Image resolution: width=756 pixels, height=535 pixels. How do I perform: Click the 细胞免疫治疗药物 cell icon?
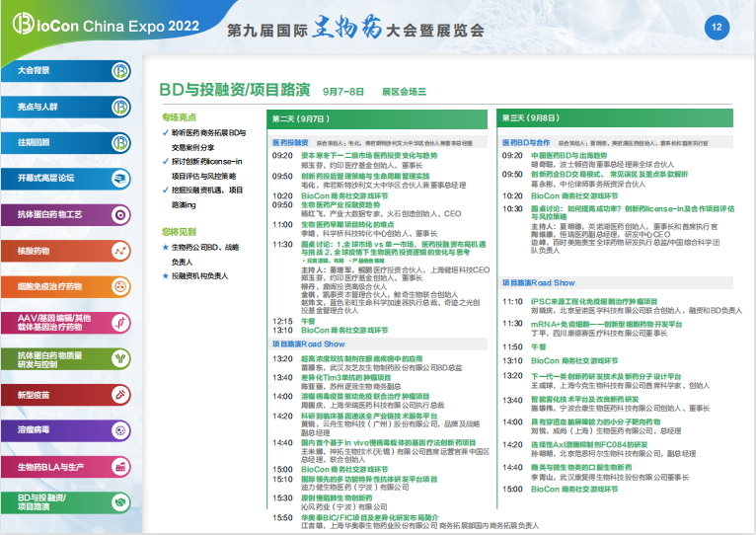click(120, 287)
